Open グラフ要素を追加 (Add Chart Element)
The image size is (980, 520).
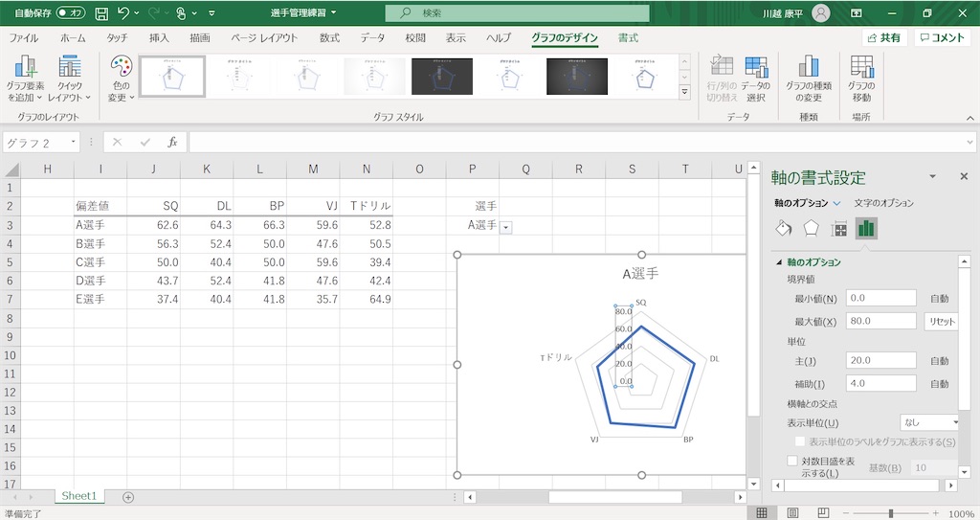click(25, 79)
